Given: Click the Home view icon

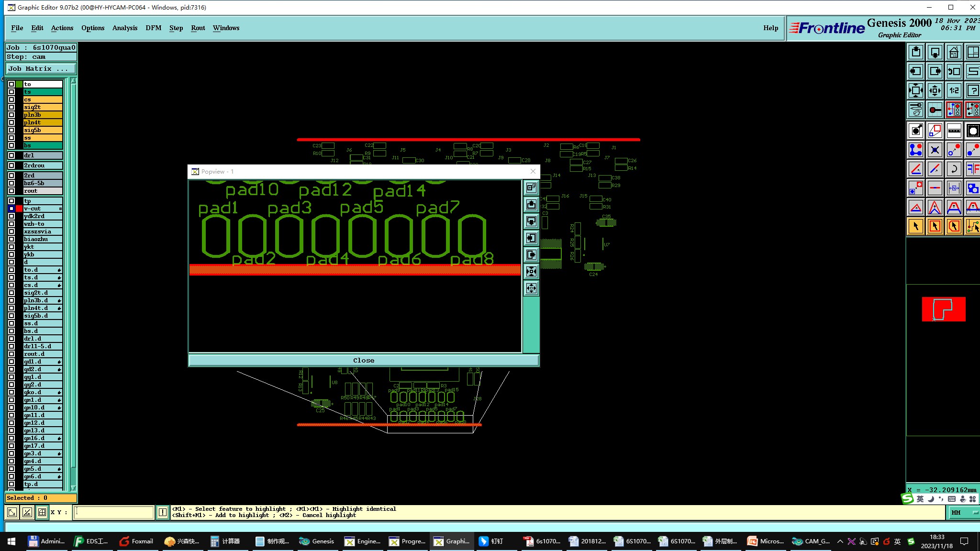Looking at the screenshot, I should (x=954, y=52).
